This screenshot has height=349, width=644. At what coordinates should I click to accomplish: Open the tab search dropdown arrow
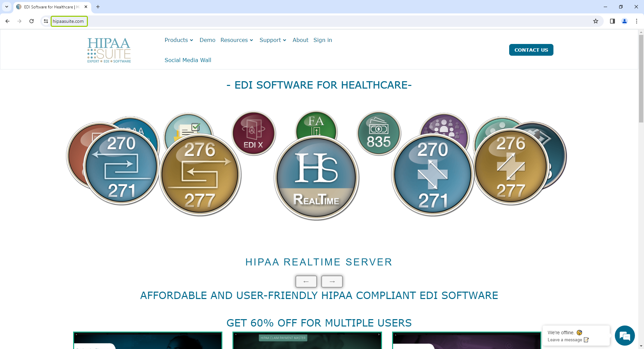point(7,7)
